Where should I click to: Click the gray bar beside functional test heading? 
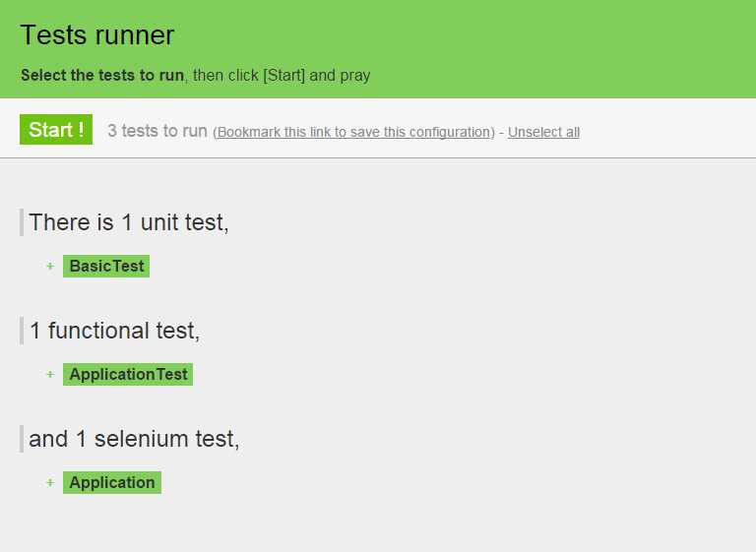click(21, 331)
